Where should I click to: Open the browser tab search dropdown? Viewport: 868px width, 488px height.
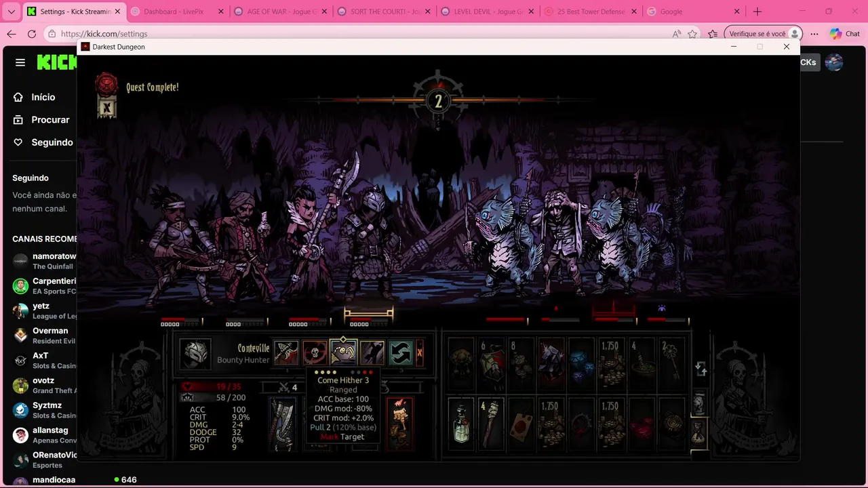coord(11,12)
